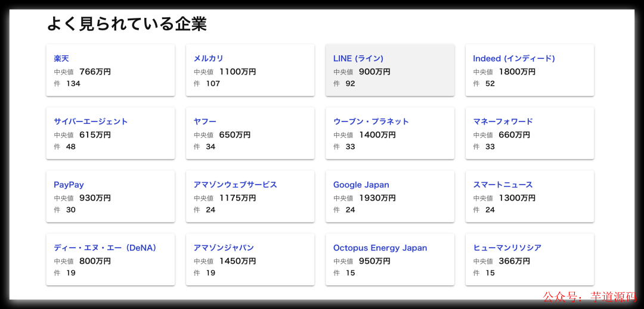Click the 1300万円 median value
Viewport: 644px width, 309px height.
click(517, 198)
